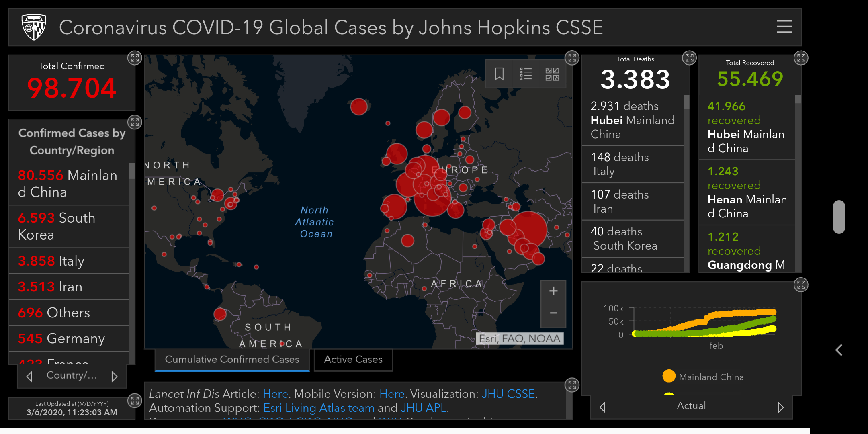The width and height of the screenshot is (868, 434).
Task: Expand the Last Updated panel
Action: [x=135, y=400]
